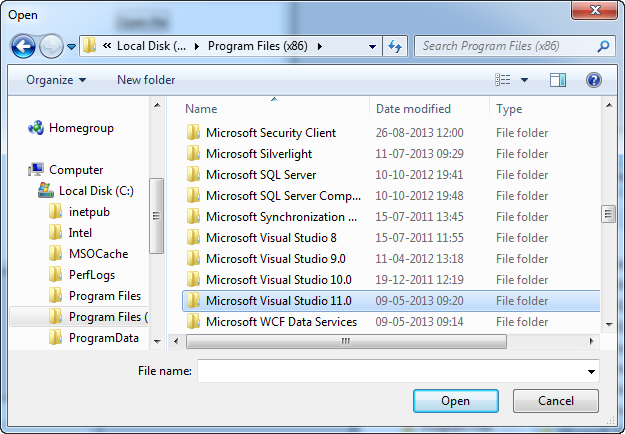
Task: Click the New folder button
Action: pos(146,80)
